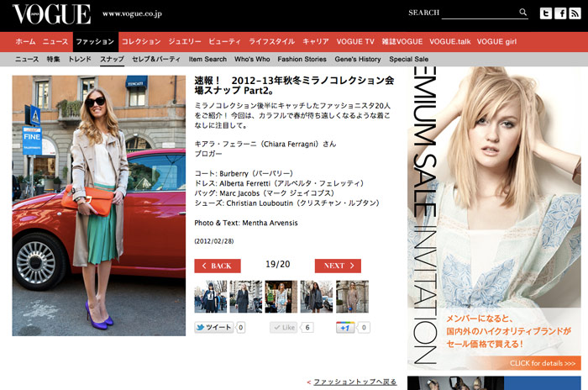Viewport: 588px width, 390px height.
Task: Open the Special Sale submenu tab
Action: 408,60
